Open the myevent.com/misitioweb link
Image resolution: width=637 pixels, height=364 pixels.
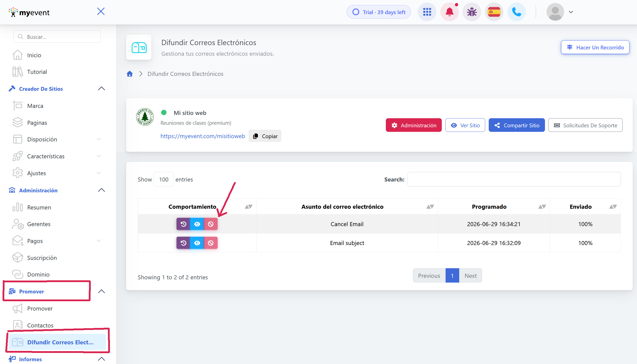pos(203,136)
